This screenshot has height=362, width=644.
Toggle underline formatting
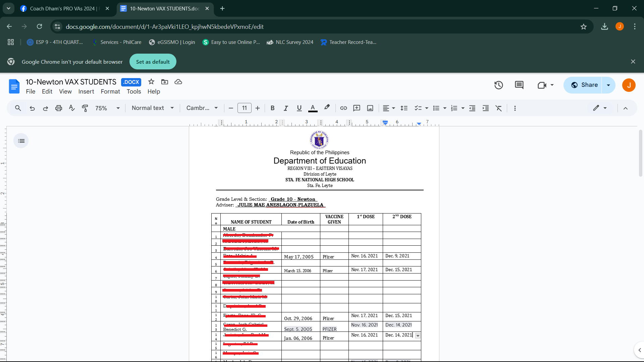299,108
